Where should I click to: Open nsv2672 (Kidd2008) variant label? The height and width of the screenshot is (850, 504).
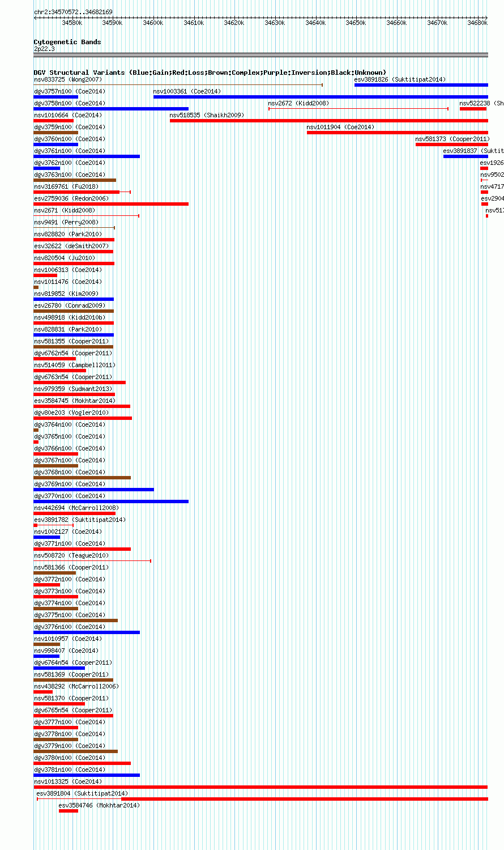click(298, 103)
